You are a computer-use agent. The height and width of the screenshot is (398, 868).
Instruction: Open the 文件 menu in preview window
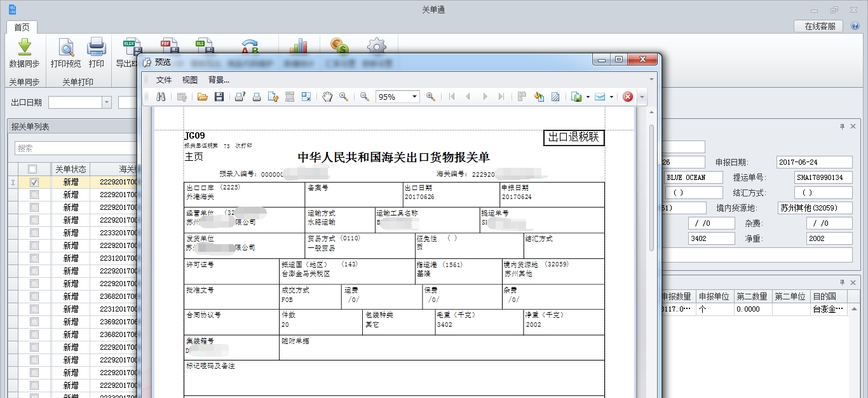164,80
